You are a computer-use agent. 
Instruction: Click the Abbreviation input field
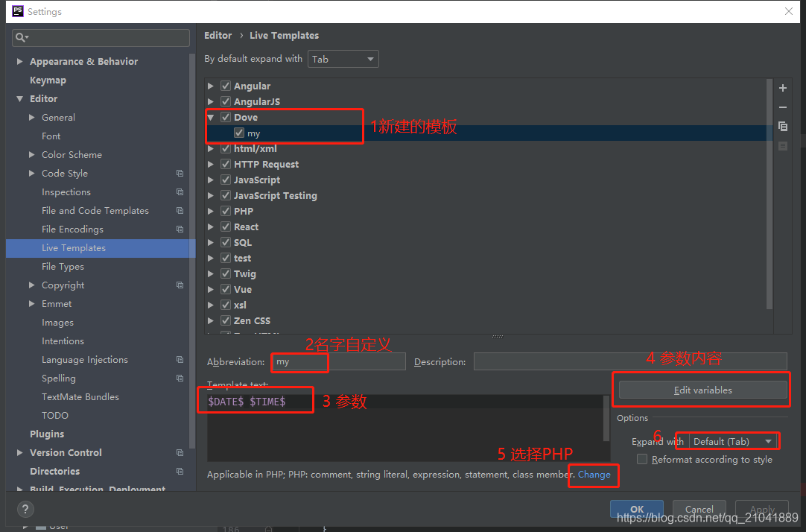pos(338,361)
